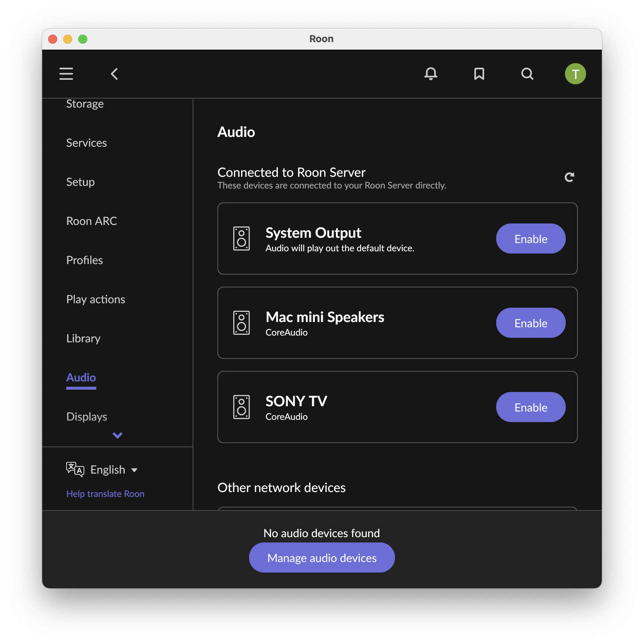Enable the SONY TV device
Image resolution: width=644 pixels, height=644 pixels.
[530, 407]
